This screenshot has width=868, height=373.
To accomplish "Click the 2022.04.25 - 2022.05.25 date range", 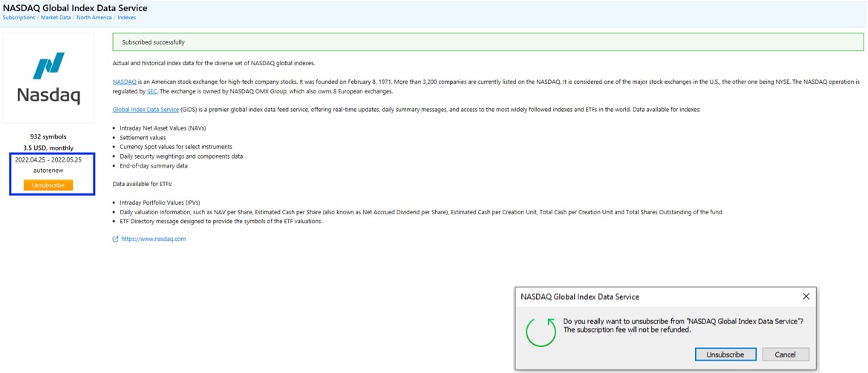I will tap(48, 159).
